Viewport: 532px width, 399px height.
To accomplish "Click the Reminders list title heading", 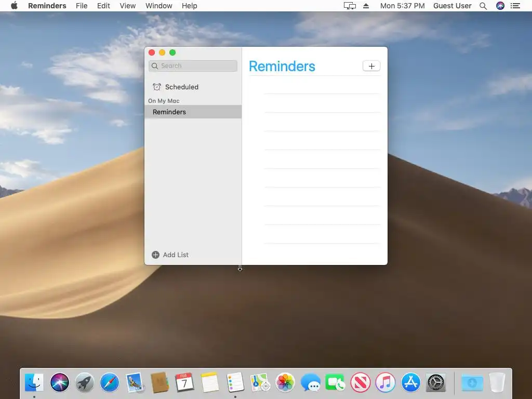I will point(282,66).
